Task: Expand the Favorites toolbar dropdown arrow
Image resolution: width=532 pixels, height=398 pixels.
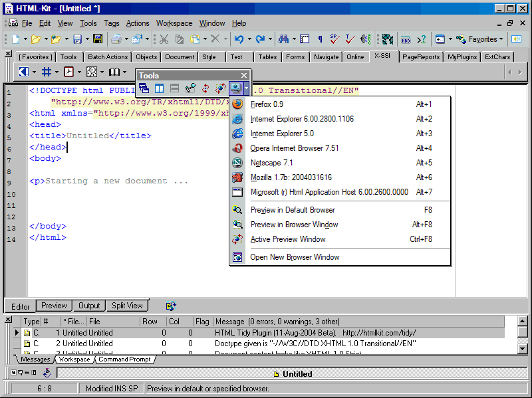Action: (x=501, y=39)
